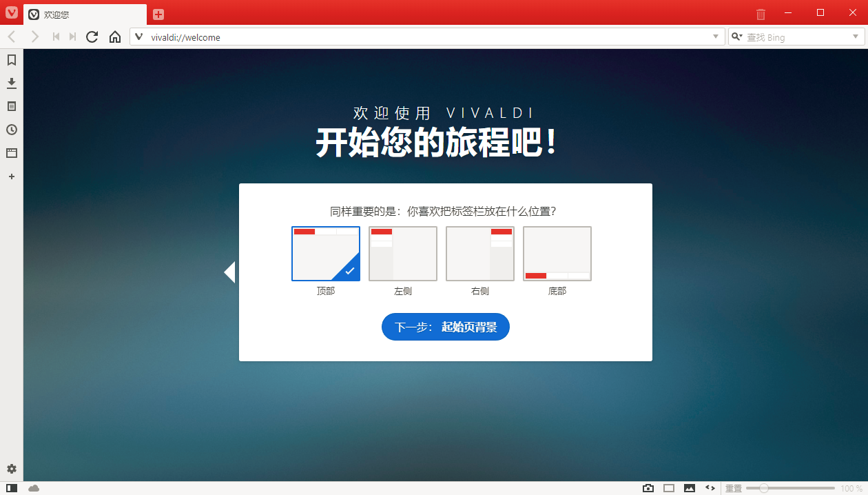Screen dimensions: 868x495
Task: Open the Notes panel
Action: [12, 107]
